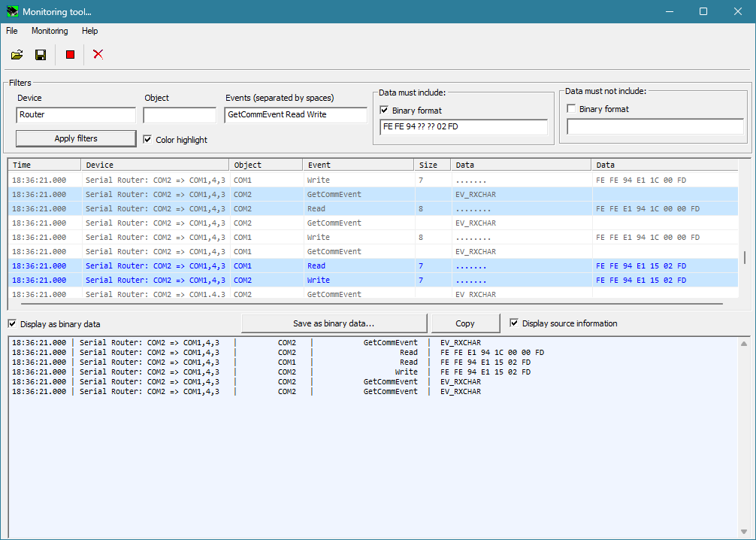This screenshot has width=756, height=540.
Task: Save log using the floppy disk icon
Action: click(x=41, y=55)
